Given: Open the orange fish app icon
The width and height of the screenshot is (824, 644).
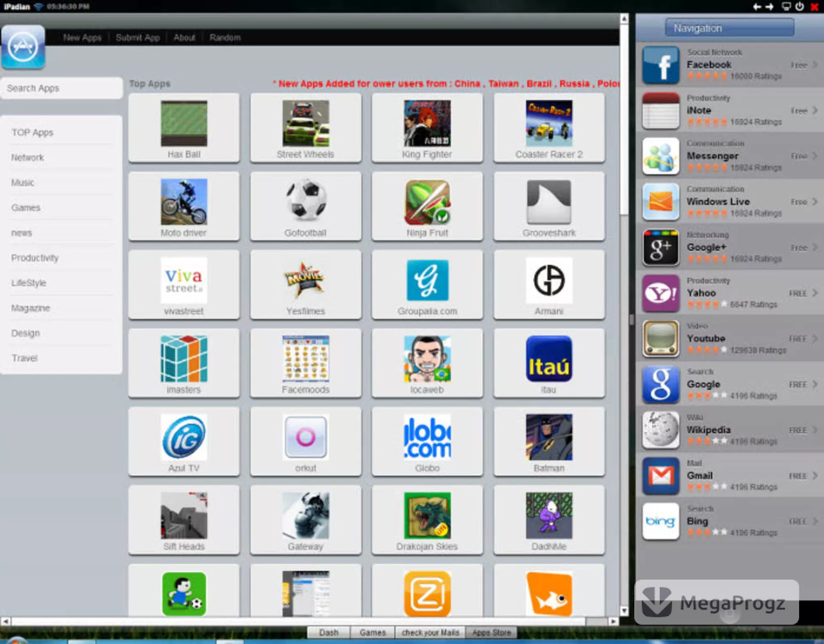Looking at the screenshot, I should (x=549, y=594).
